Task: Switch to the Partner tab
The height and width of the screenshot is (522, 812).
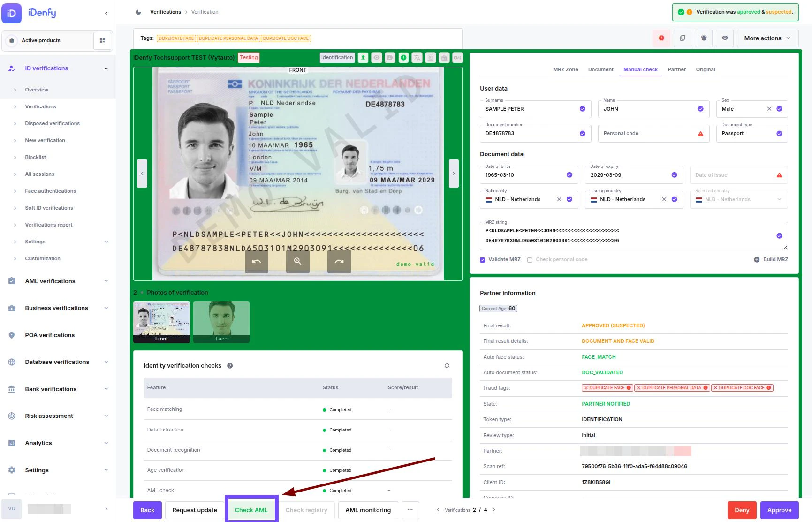Action: 676,69
